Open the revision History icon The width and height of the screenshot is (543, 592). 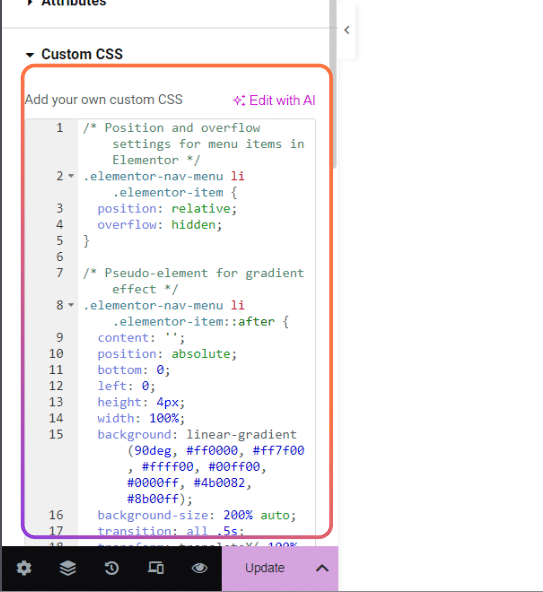click(x=111, y=568)
